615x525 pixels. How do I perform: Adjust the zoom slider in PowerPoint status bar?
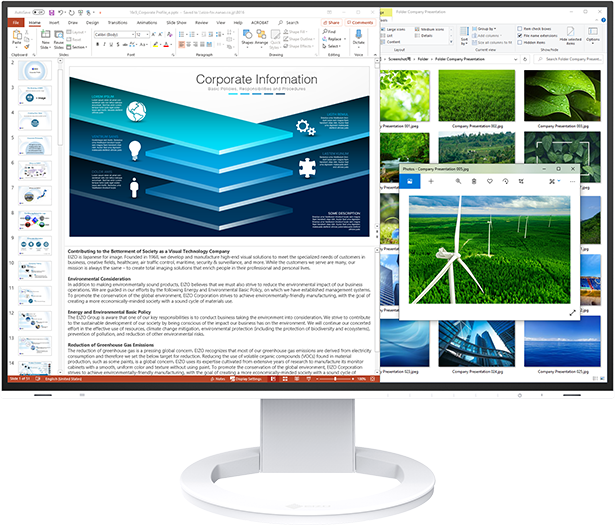tap(335, 379)
